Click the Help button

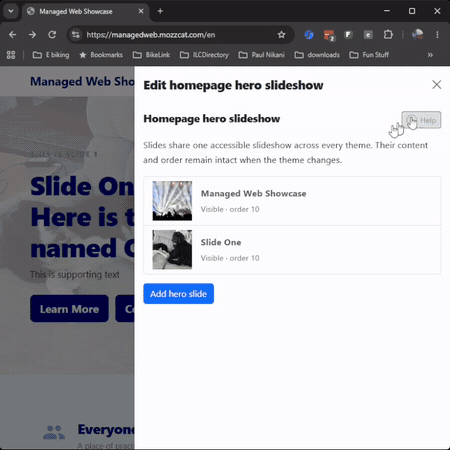coord(421,120)
